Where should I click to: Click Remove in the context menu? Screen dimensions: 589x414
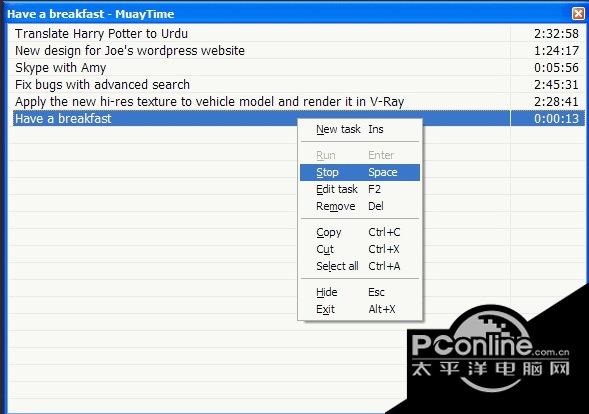(360, 206)
